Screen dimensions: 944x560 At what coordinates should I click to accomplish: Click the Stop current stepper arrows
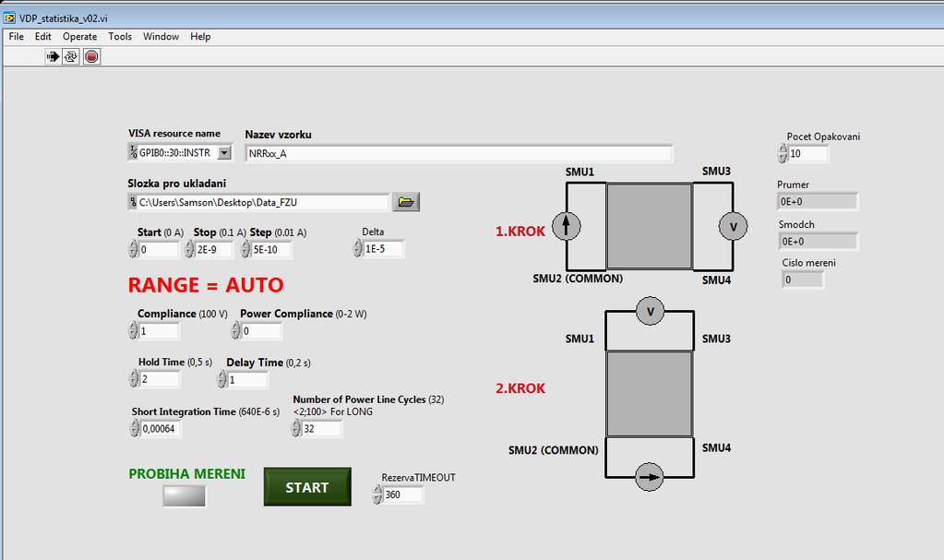189,249
